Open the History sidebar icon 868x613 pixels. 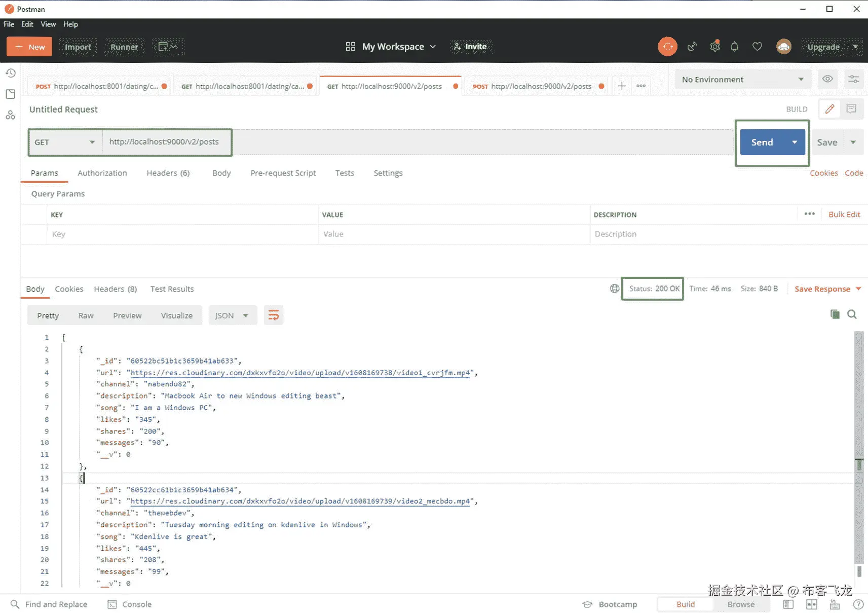click(x=10, y=74)
